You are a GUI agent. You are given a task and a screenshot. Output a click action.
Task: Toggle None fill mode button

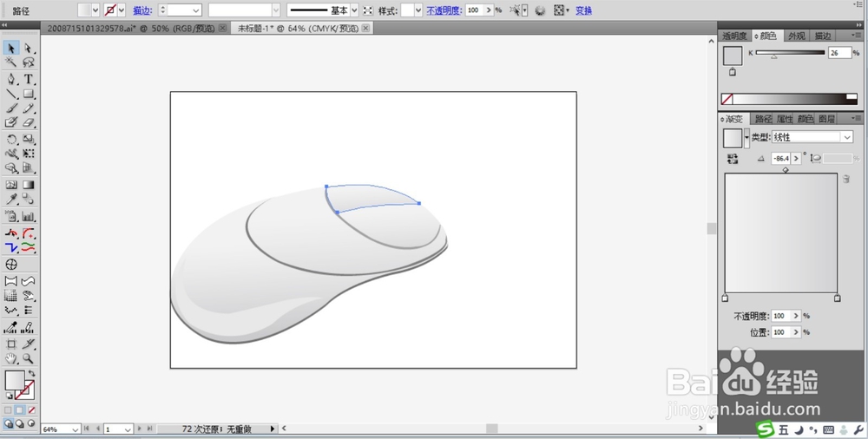(31, 410)
